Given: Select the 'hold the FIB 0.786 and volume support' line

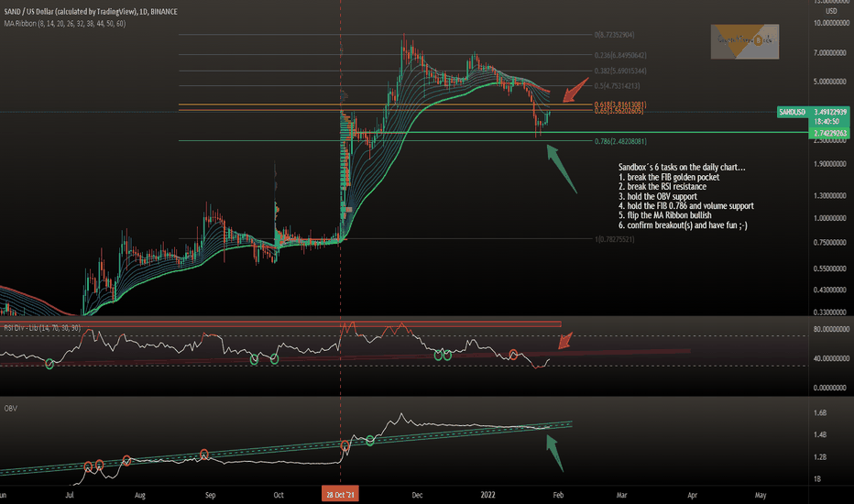Looking at the screenshot, I should point(686,206).
